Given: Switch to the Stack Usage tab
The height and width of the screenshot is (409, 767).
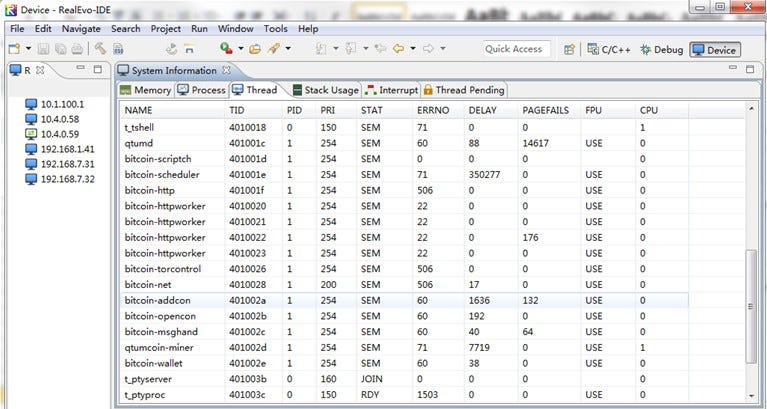Looking at the screenshot, I should tap(325, 90).
